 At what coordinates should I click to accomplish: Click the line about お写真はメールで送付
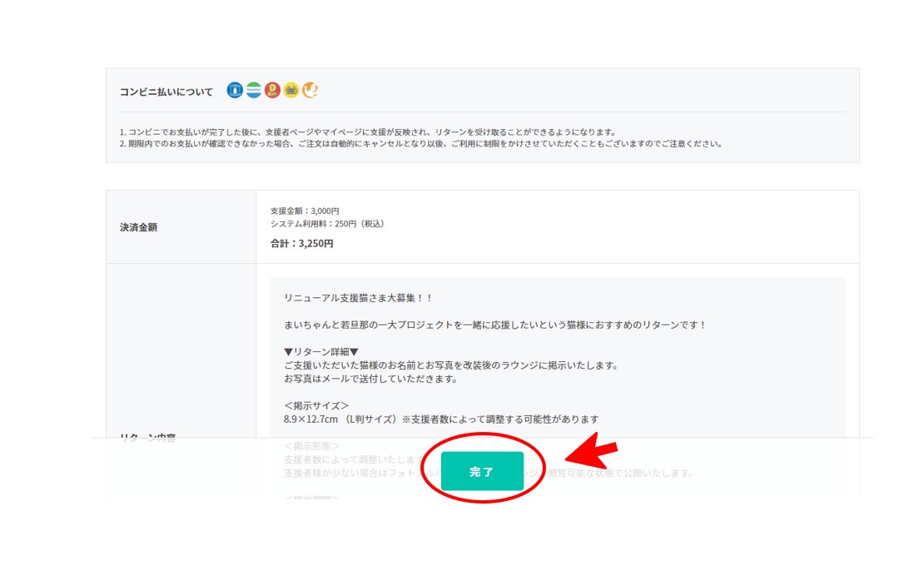(370, 379)
